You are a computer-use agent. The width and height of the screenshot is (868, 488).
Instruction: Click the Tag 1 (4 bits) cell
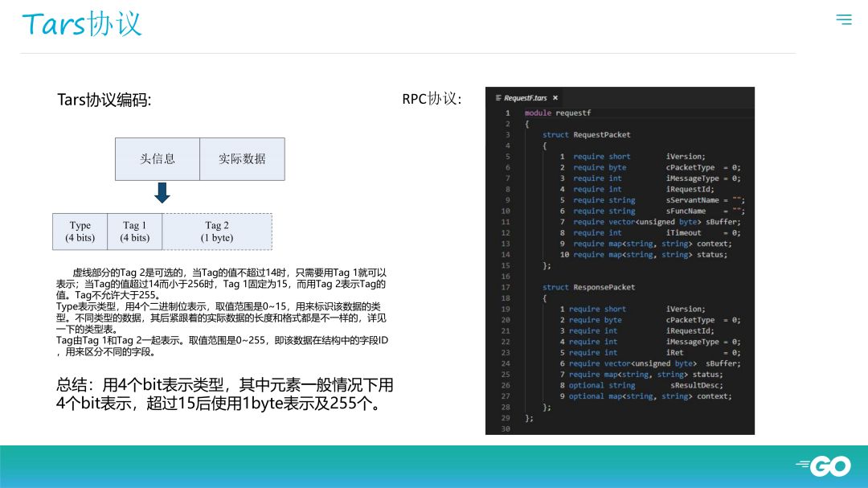(x=134, y=232)
